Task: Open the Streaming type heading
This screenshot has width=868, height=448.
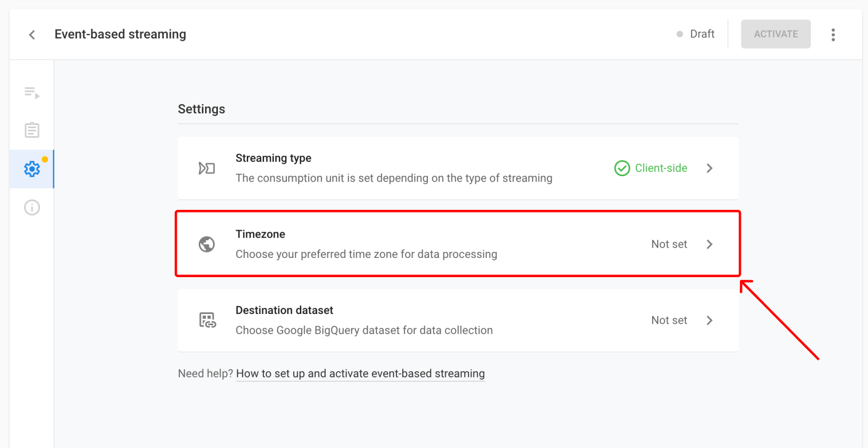Action: tap(273, 158)
